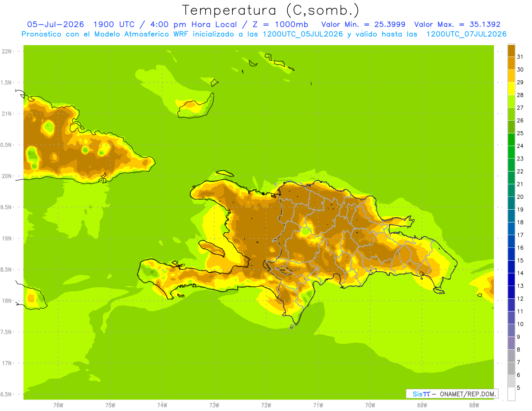Click the blue legend swatch between 14 and 15

click(511, 267)
